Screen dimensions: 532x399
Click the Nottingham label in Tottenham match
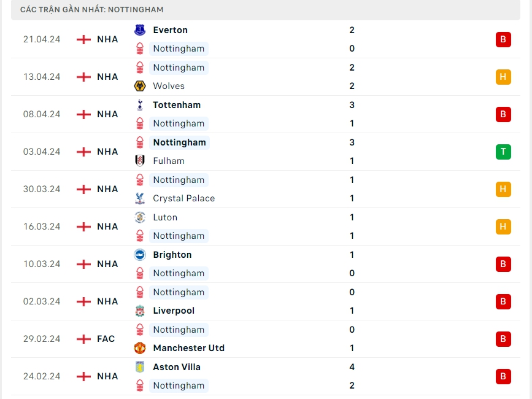(x=179, y=123)
